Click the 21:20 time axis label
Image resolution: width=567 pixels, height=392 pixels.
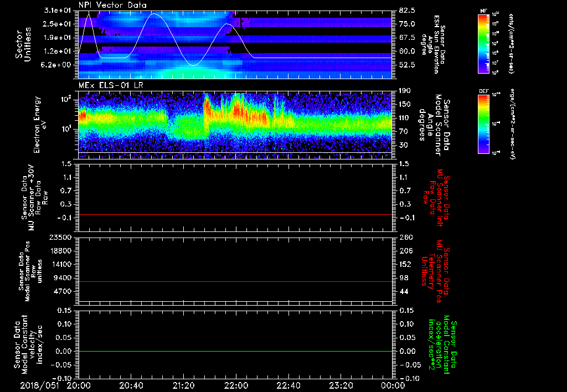coord(183,385)
